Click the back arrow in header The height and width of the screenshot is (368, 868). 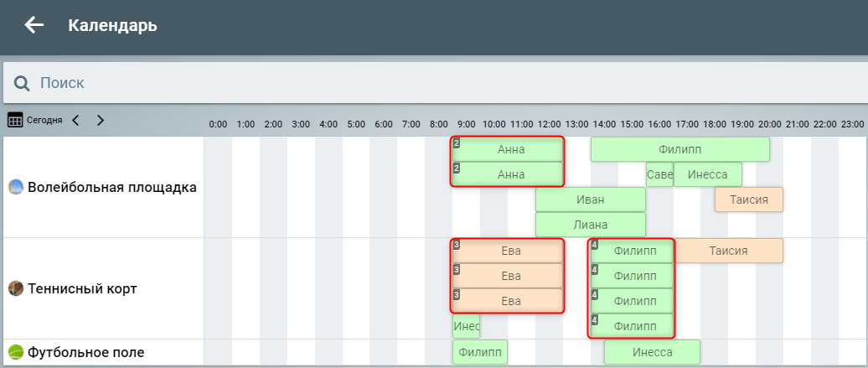(34, 25)
